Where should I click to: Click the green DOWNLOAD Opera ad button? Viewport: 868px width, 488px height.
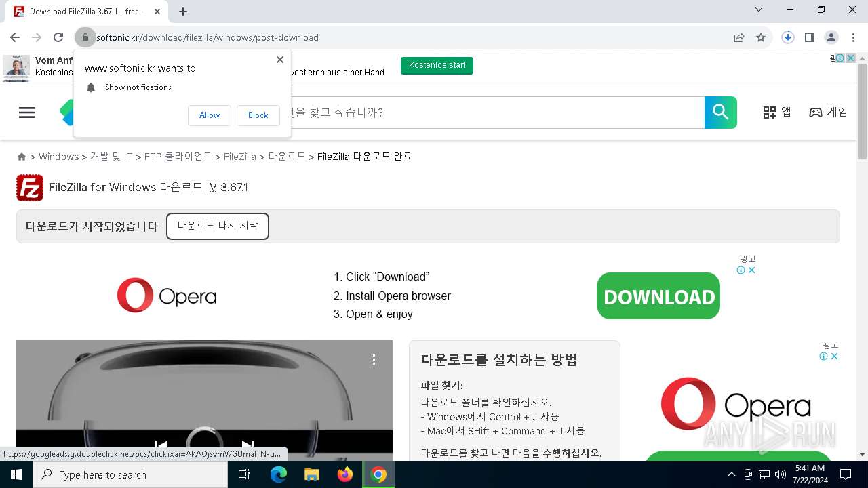click(x=658, y=296)
